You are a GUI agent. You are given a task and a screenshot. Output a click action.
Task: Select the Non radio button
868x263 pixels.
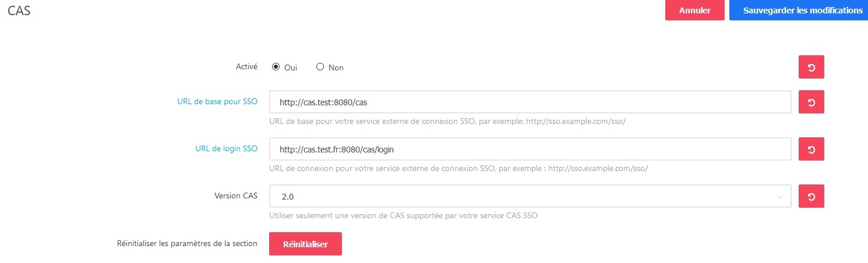320,67
